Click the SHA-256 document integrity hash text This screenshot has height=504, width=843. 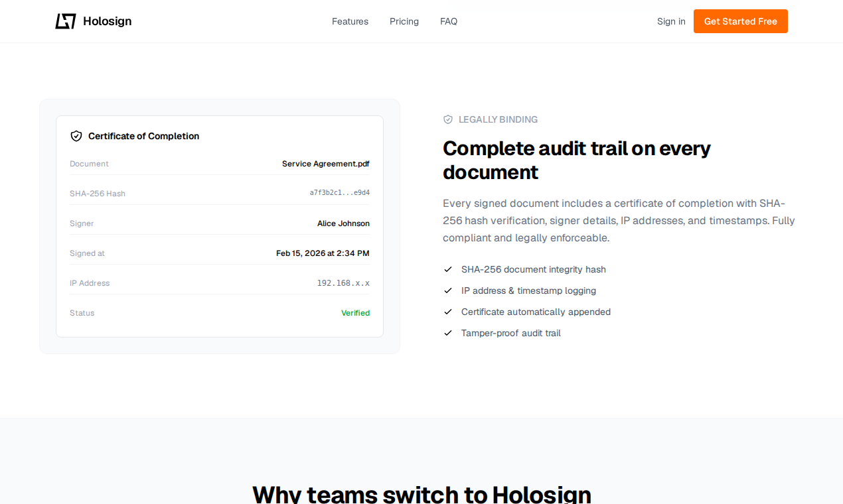pyautogui.click(x=534, y=269)
